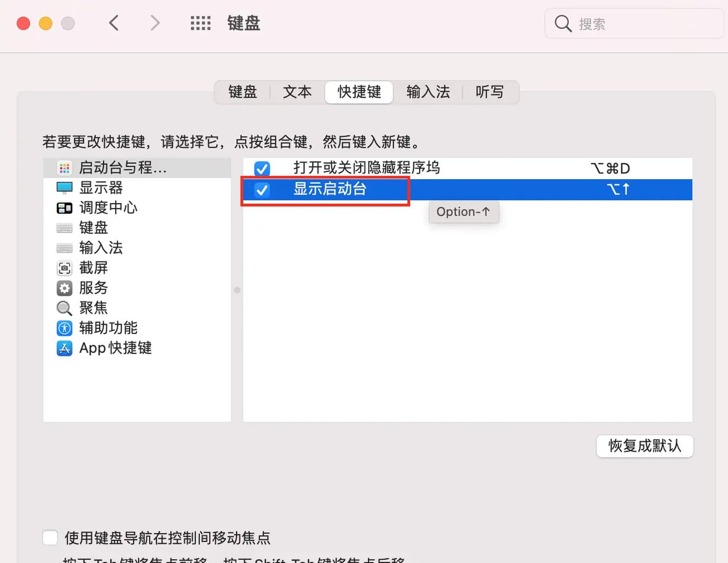Click the grid icon to show all preferences

tap(200, 23)
